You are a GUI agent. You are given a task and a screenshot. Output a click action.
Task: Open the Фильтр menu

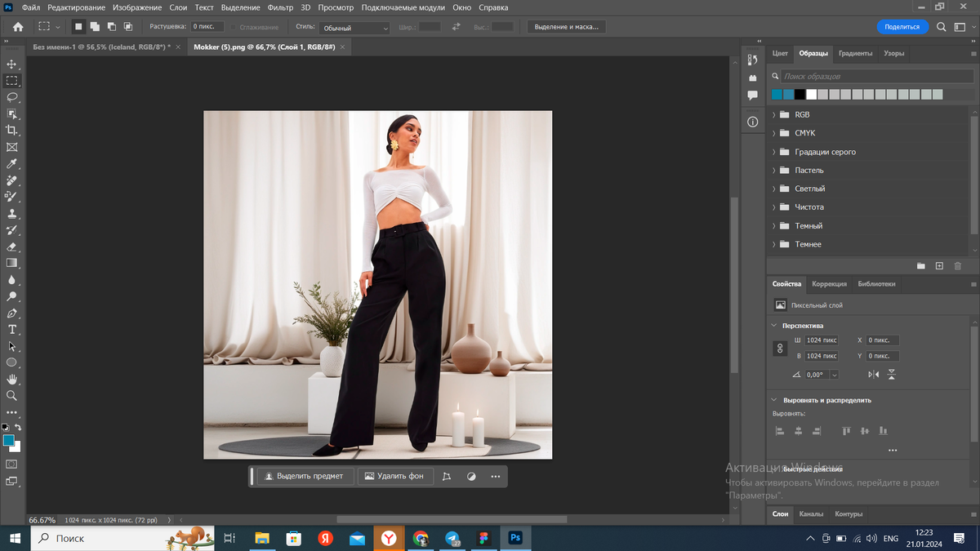tap(280, 7)
